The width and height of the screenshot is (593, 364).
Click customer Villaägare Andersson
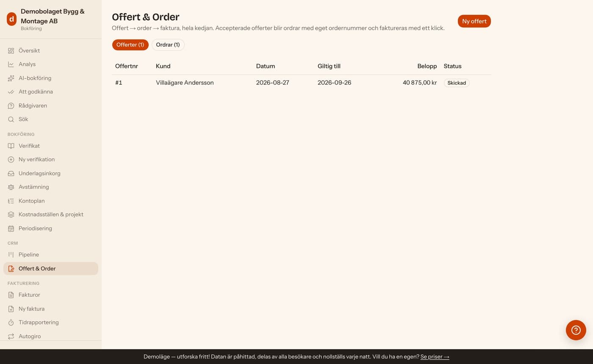click(185, 83)
